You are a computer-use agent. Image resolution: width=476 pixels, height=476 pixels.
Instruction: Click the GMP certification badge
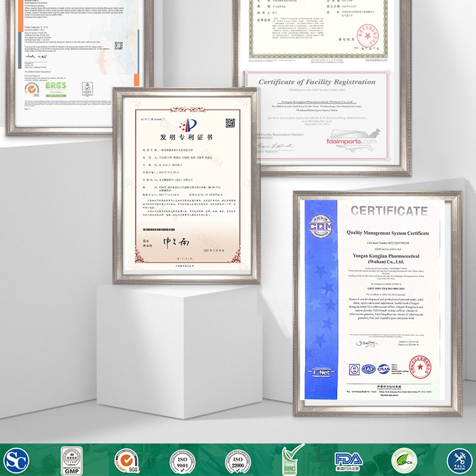71,461
